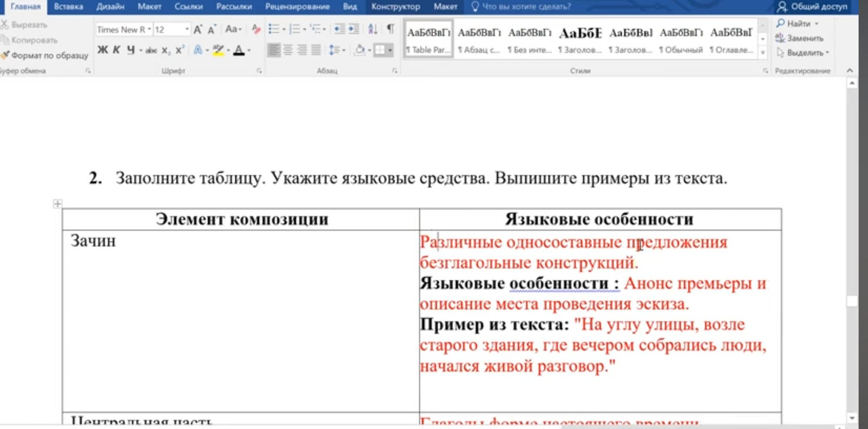This screenshot has height=429, width=868.
Task: Open the Вставка ribbon tab
Action: tap(68, 6)
